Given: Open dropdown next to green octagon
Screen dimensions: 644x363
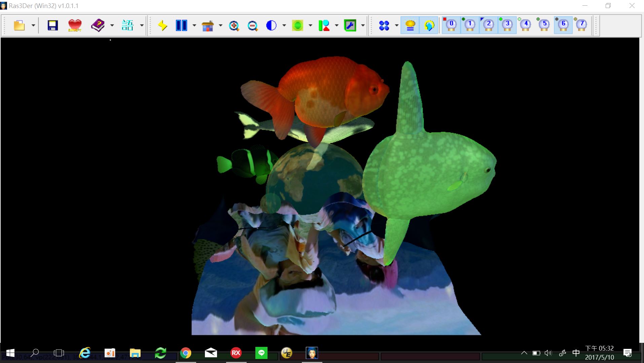Looking at the screenshot, I should pos(310,26).
